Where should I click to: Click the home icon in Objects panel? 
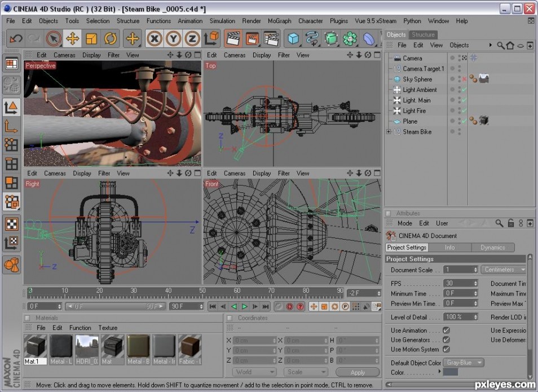(x=510, y=45)
